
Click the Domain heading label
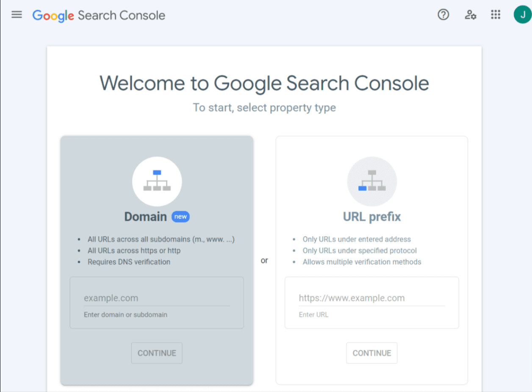click(x=145, y=217)
